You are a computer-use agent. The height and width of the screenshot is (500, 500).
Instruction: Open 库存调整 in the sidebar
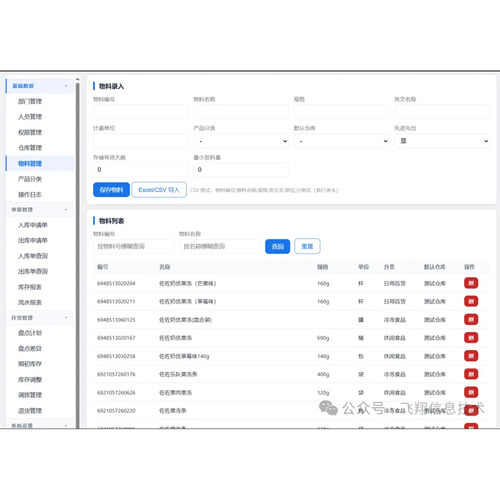tap(30, 380)
